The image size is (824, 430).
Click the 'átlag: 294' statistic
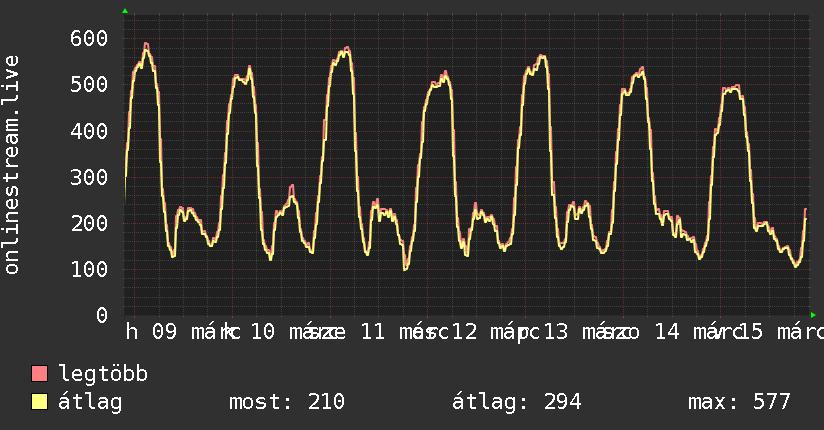click(x=517, y=402)
